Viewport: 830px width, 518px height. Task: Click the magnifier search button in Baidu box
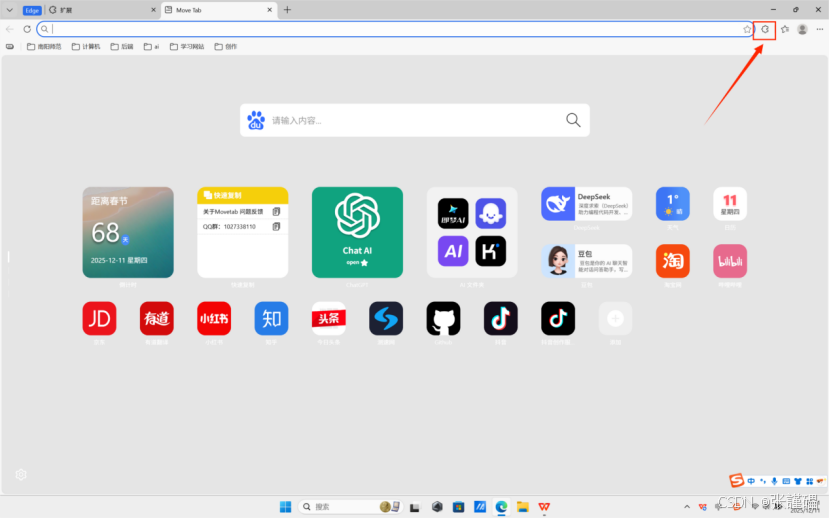click(x=573, y=120)
